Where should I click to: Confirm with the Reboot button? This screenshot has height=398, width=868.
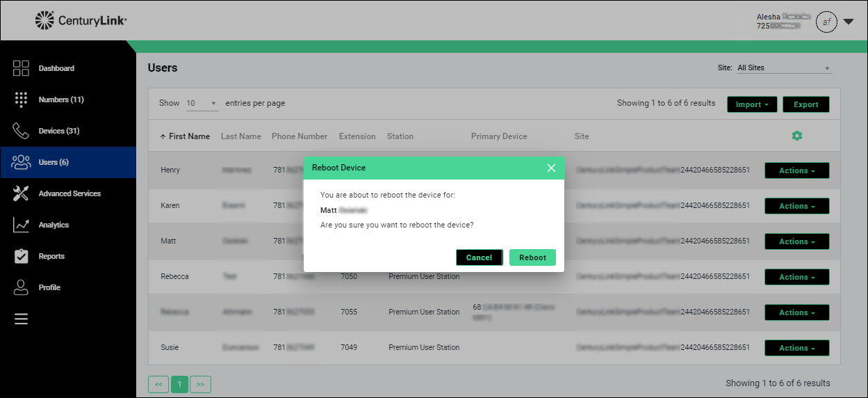532,257
